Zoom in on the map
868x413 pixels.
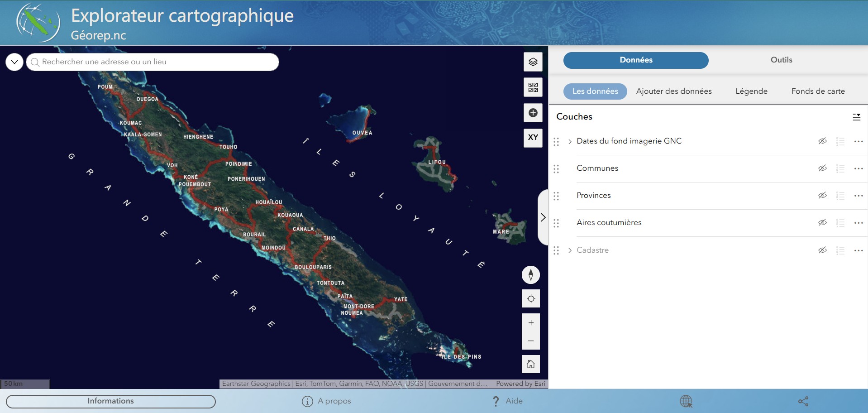(x=531, y=323)
